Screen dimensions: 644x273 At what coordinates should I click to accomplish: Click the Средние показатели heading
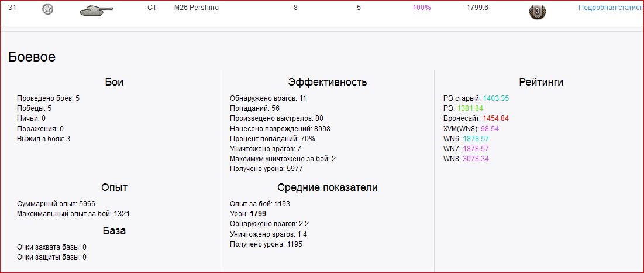pos(328,187)
